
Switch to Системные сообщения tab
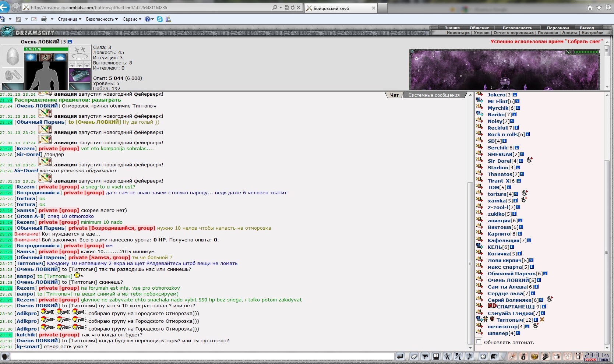(x=434, y=95)
